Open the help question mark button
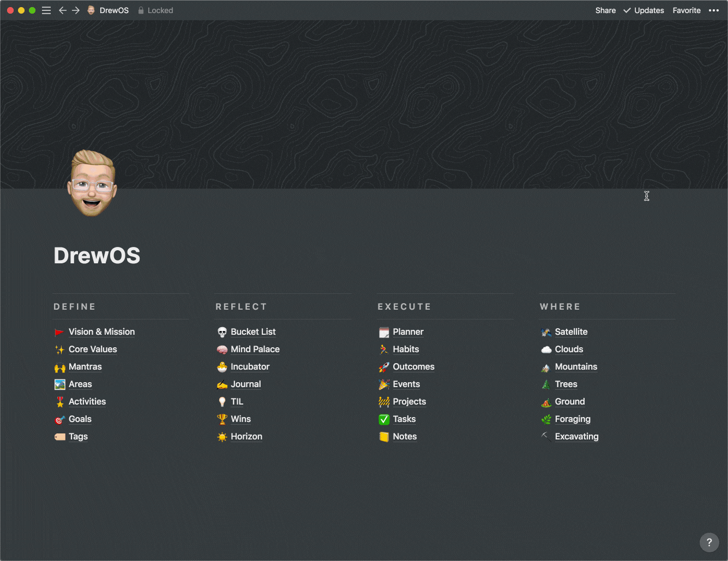Image resolution: width=728 pixels, height=561 pixels. (709, 542)
